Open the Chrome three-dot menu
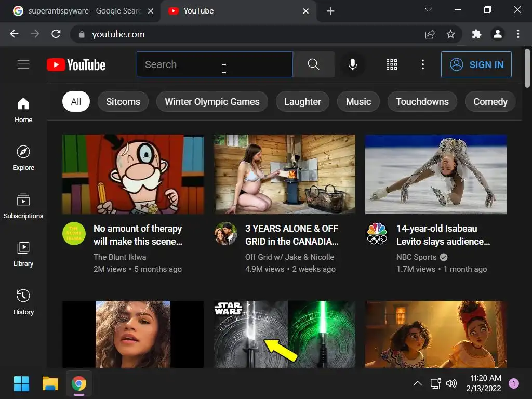532x399 pixels. 518,34
